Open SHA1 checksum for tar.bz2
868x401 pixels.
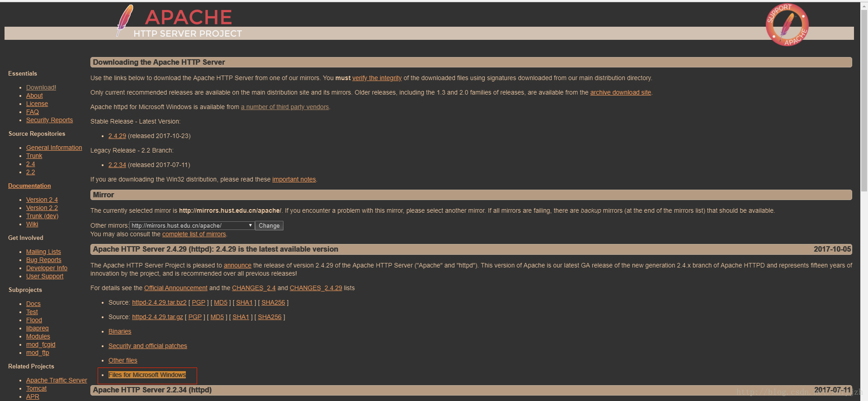(x=244, y=302)
